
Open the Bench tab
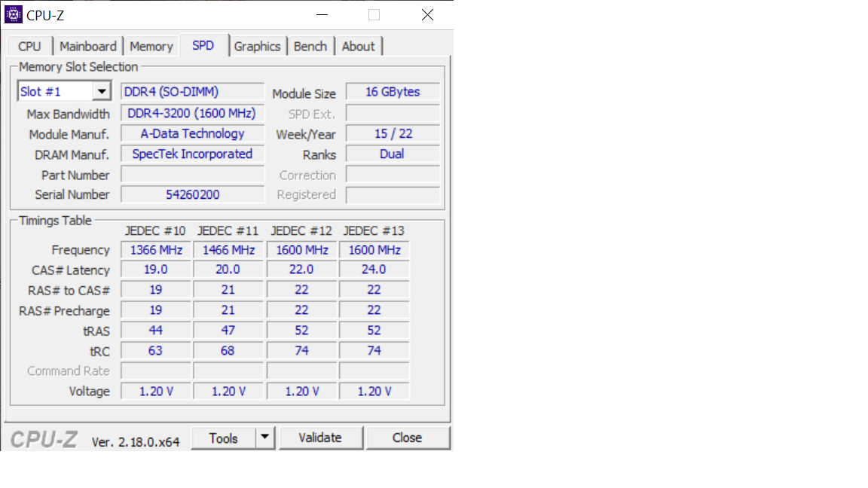[x=310, y=47]
